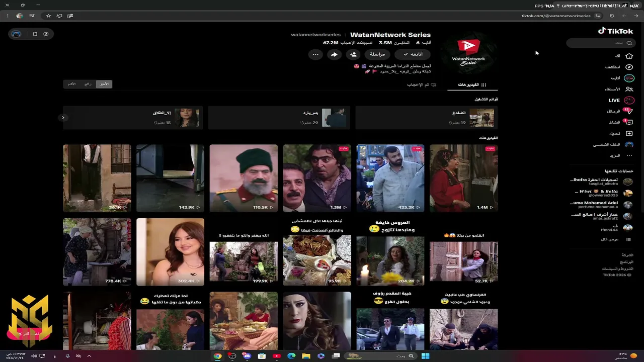644x362 pixels.
Task: Open the playlist with 29 posts
Action: (x=279, y=118)
